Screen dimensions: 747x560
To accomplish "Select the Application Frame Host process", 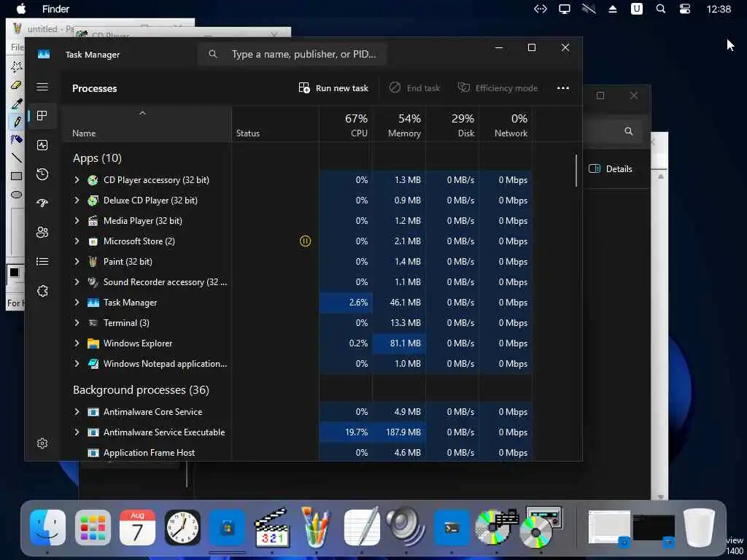I will point(149,453).
